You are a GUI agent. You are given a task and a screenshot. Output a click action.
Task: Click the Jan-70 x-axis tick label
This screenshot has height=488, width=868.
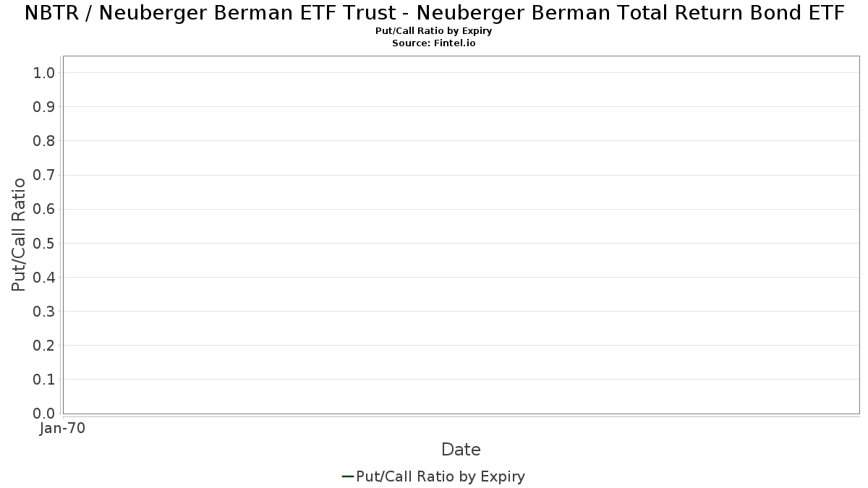pyautogui.click(x=62, y=429)
